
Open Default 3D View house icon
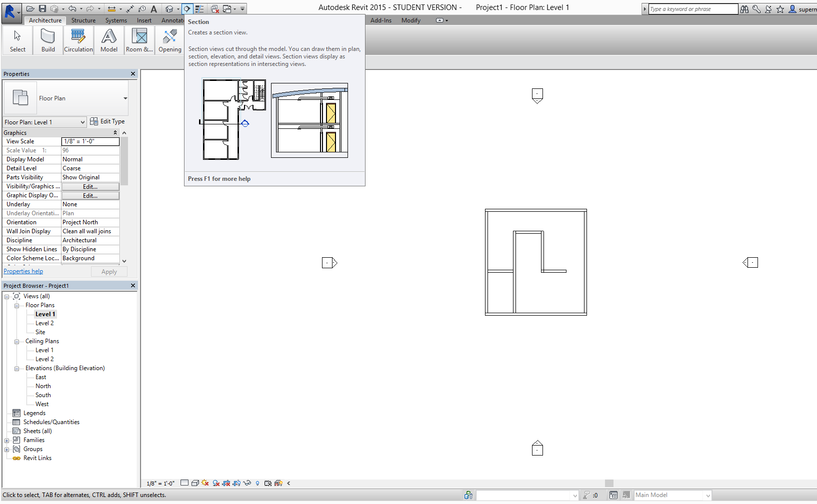coord(169,9)
